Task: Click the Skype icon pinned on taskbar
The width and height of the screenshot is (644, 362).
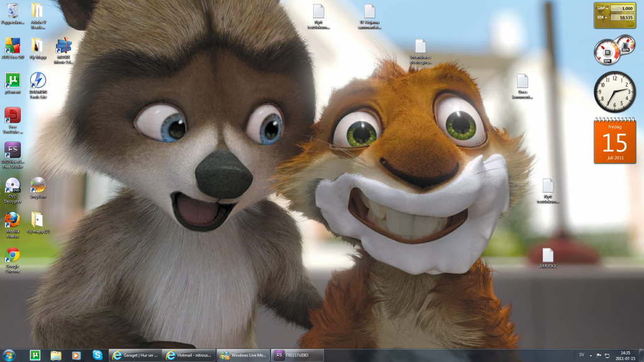Action: click(97, 355)
